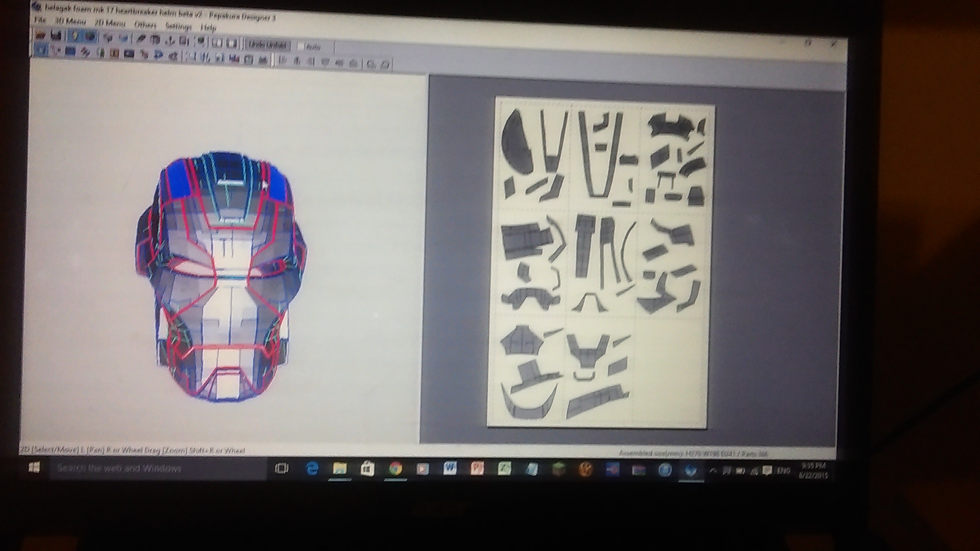Expand the system tray hidden icons chevron

(x=713, y=471)
